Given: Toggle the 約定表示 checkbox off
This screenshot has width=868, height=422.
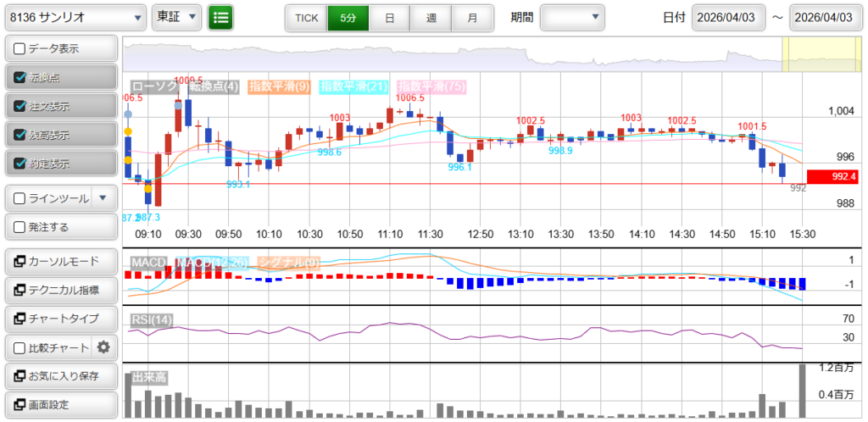Looking at the screenshot, I should (19, 164).
